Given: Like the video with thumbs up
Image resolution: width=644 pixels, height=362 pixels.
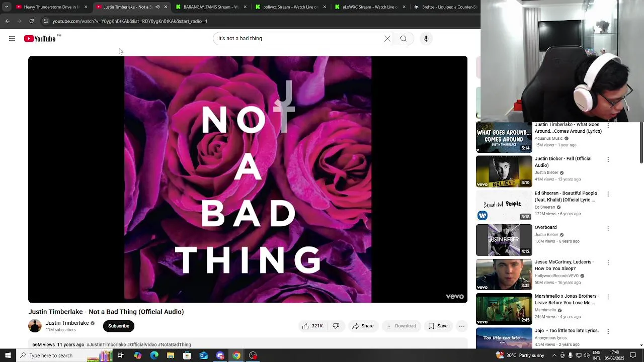Looking at the screenshot, I should pos(312,326).
